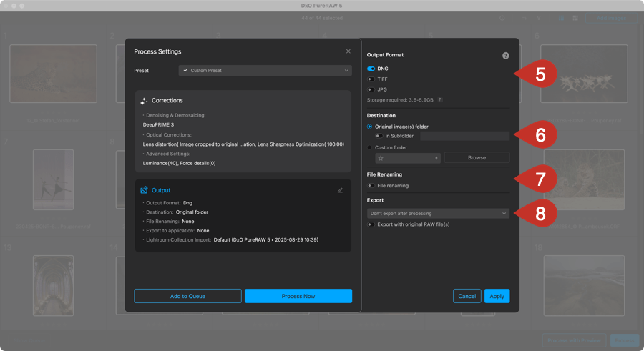644x351 pixels.
Task: Click Process with Preview in the main window
Action: 574,340
